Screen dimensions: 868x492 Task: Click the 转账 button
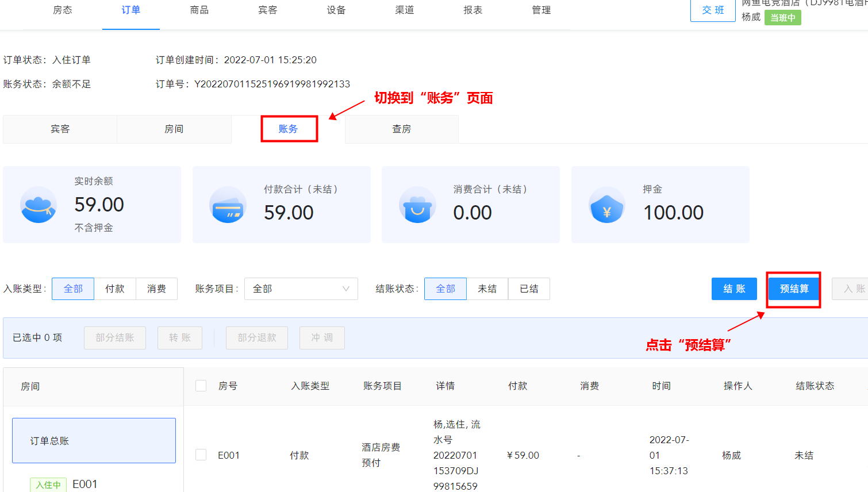(180, 338)
